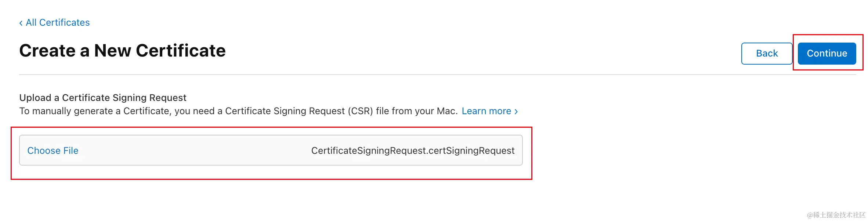868x221 pixels.
Task: Click the arrow after Learn more
Action: (x=516, y=111)
